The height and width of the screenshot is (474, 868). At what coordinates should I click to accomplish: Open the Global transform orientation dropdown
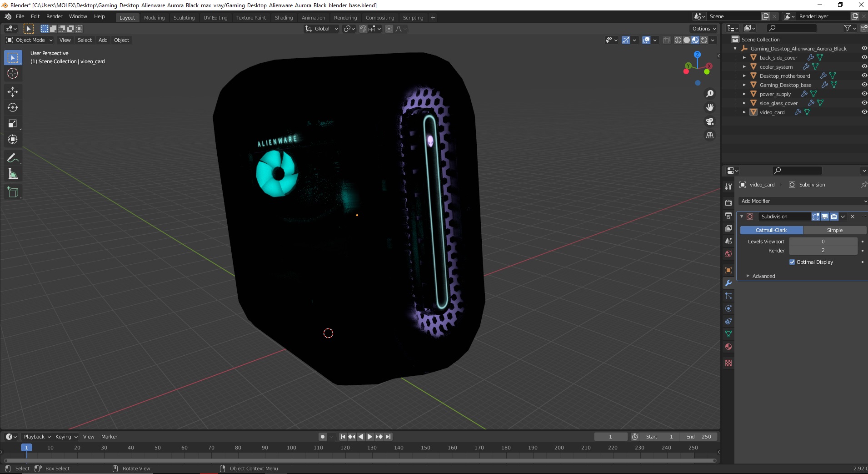321,29
